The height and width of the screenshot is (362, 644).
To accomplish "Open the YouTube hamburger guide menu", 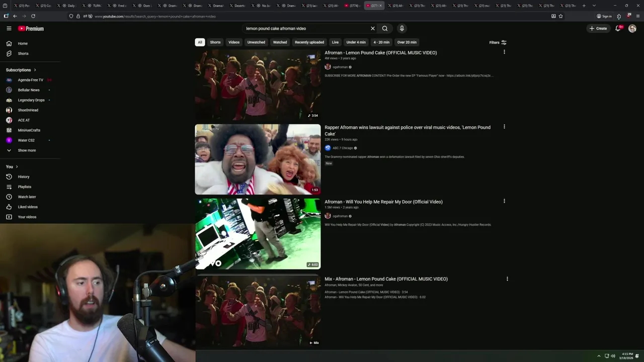I will [9, 29].
